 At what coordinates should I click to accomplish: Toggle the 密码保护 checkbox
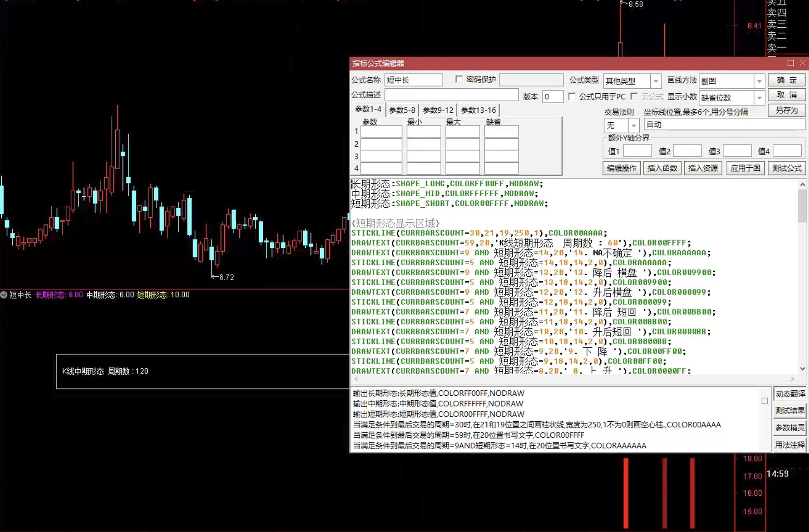click(x=459, y=79)
